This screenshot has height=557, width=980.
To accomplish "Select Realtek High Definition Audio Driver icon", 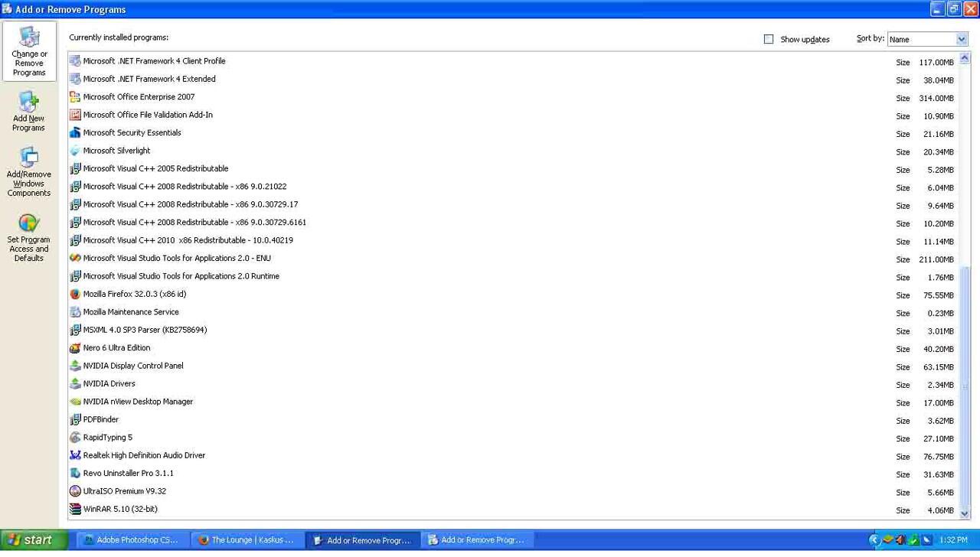I will coord(75,455).
